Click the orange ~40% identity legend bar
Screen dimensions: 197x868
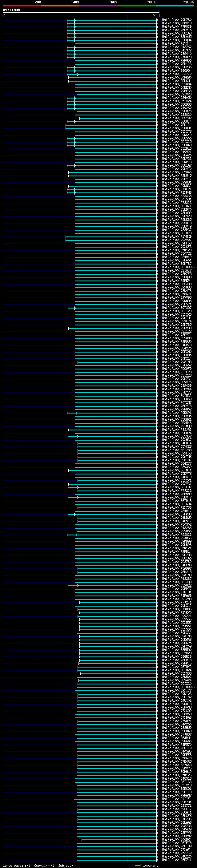(x=60, y=6)
